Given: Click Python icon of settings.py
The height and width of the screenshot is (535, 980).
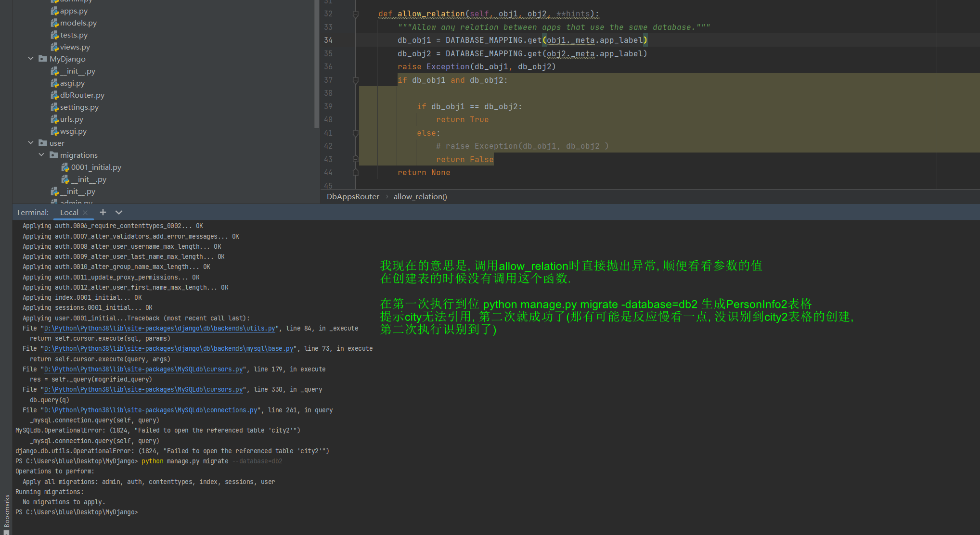Looking at the screenshot, I should pos(55,107).
